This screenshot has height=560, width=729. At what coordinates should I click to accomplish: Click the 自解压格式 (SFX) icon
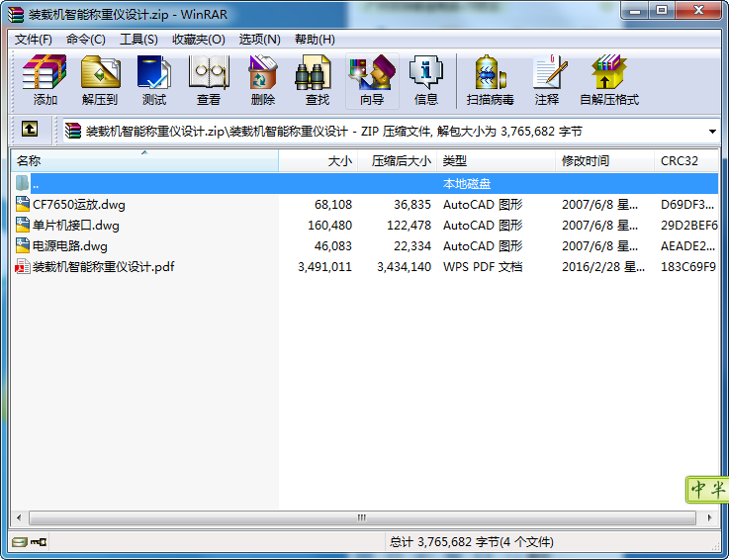pos(608,80)
